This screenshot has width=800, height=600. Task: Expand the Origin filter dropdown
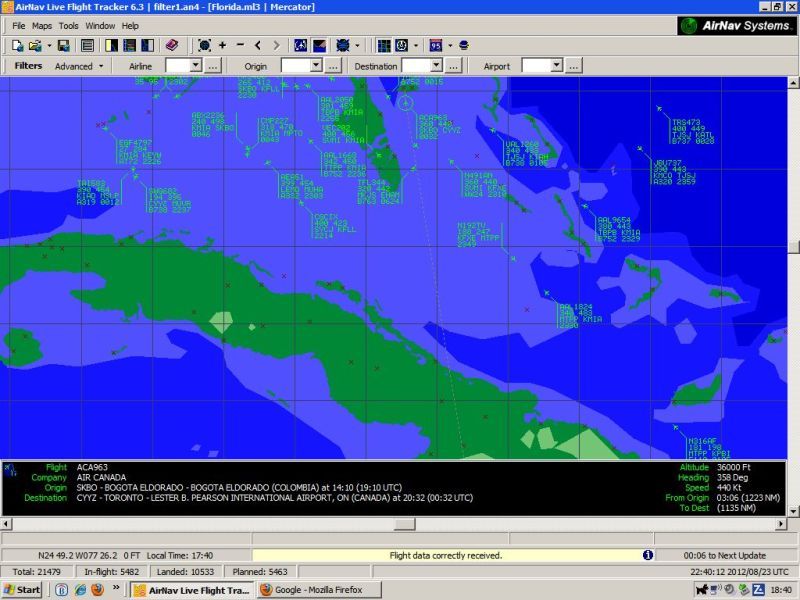[316, 66]
